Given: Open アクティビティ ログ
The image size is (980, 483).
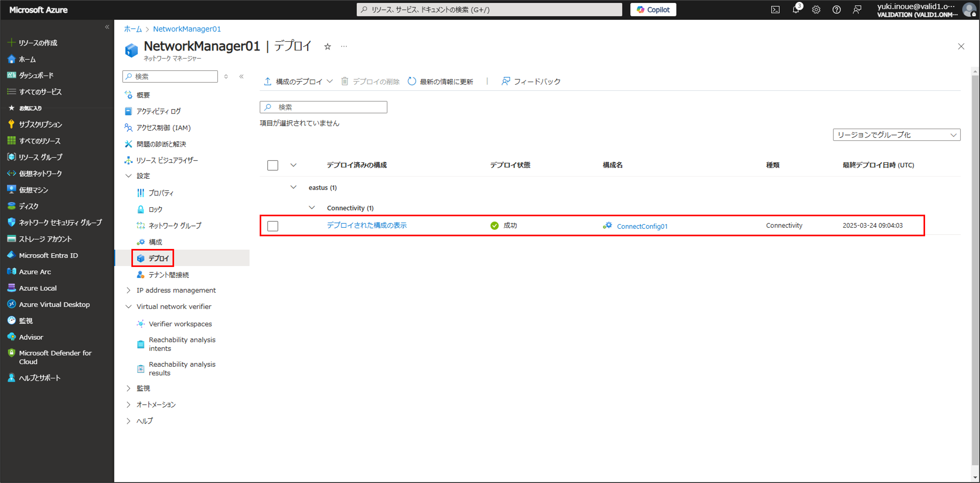Looking at the screenshot, I should pyautogui.click(x=153, y=111).
